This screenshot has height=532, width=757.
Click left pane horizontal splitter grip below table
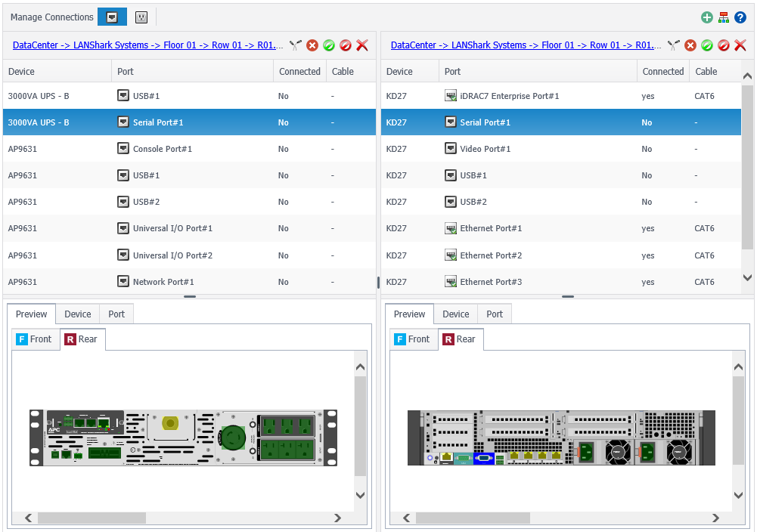coord(190,297)
